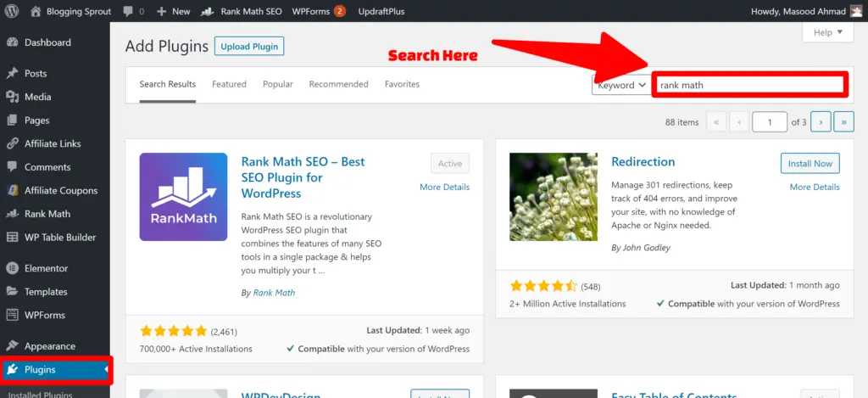The image size is (868, 398).
Task: Open the Rank Math SEO plugin title link
Action: (x=303, y=177)
